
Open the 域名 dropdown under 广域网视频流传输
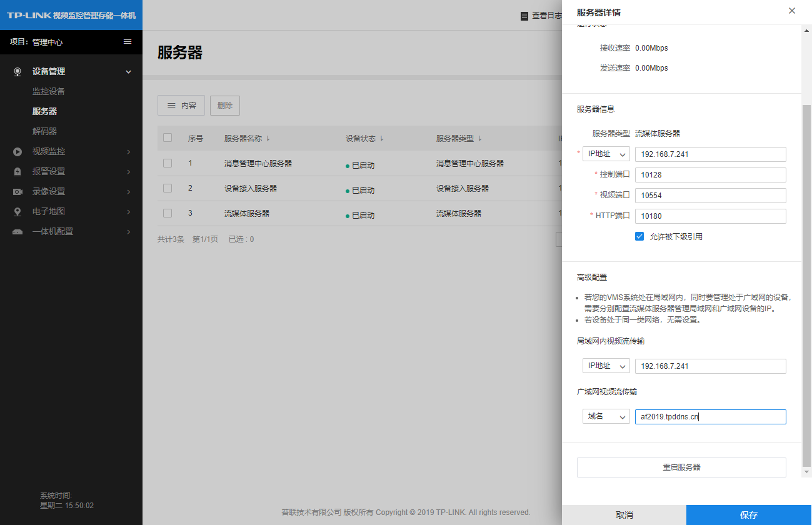(606, 417)
